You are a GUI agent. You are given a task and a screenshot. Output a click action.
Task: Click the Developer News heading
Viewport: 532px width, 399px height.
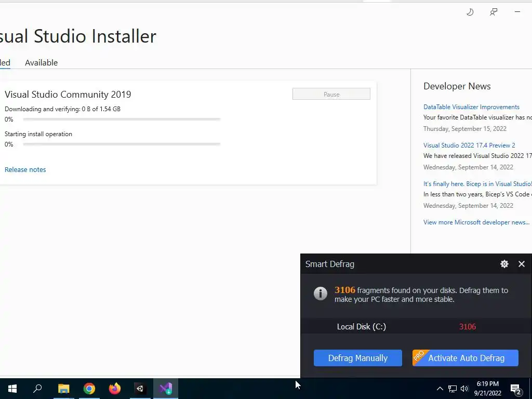click(457, 86)
